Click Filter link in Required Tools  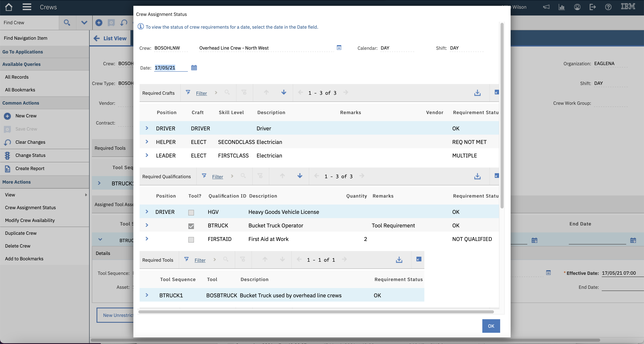point(200,260)
